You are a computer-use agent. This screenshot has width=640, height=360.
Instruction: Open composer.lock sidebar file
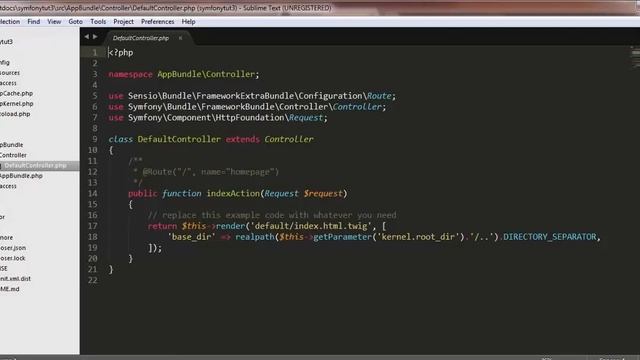tap(13, 258)
